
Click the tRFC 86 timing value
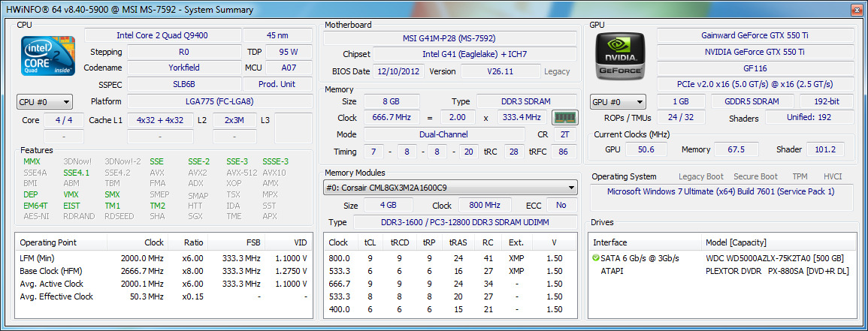[x=564, y=152]
